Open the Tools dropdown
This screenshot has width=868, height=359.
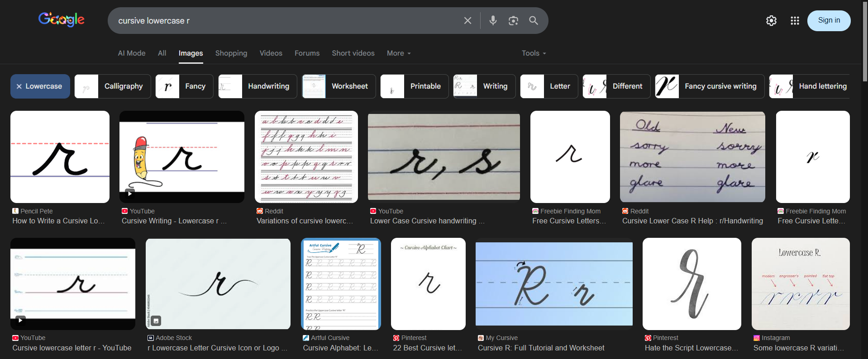coord(534,53)
